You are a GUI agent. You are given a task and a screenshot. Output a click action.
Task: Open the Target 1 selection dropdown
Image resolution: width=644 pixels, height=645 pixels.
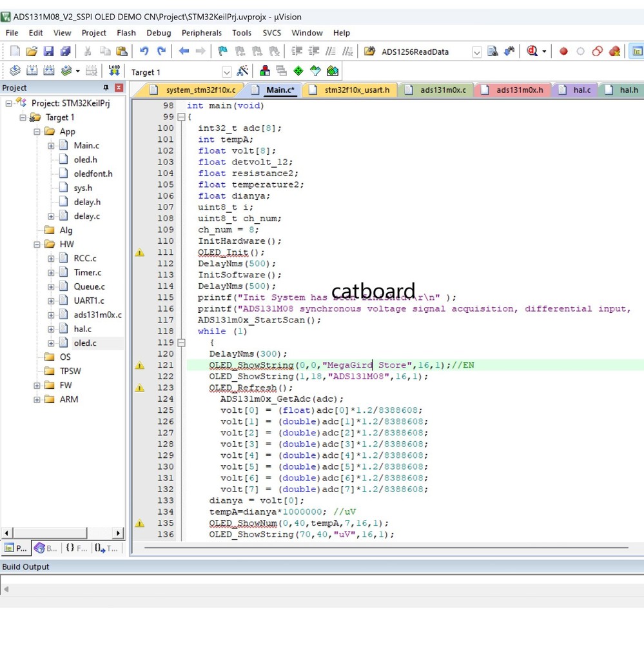(x=226, y=72)
